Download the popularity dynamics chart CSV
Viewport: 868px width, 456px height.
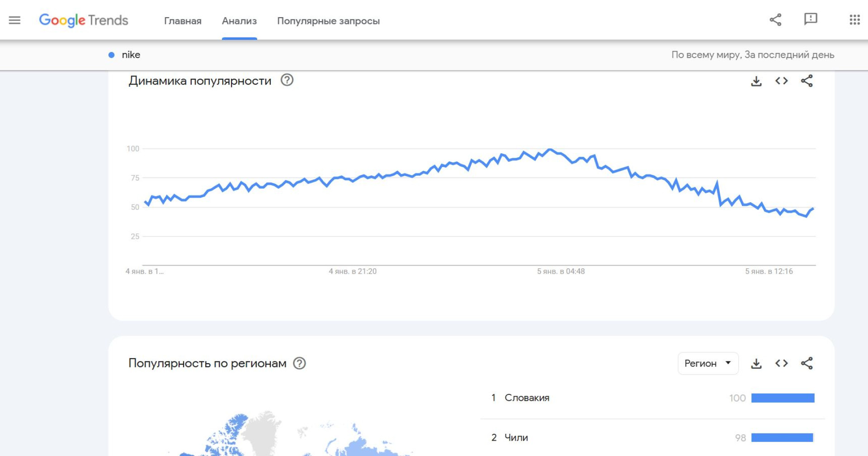pyautogui.click(x=756, y=81)
